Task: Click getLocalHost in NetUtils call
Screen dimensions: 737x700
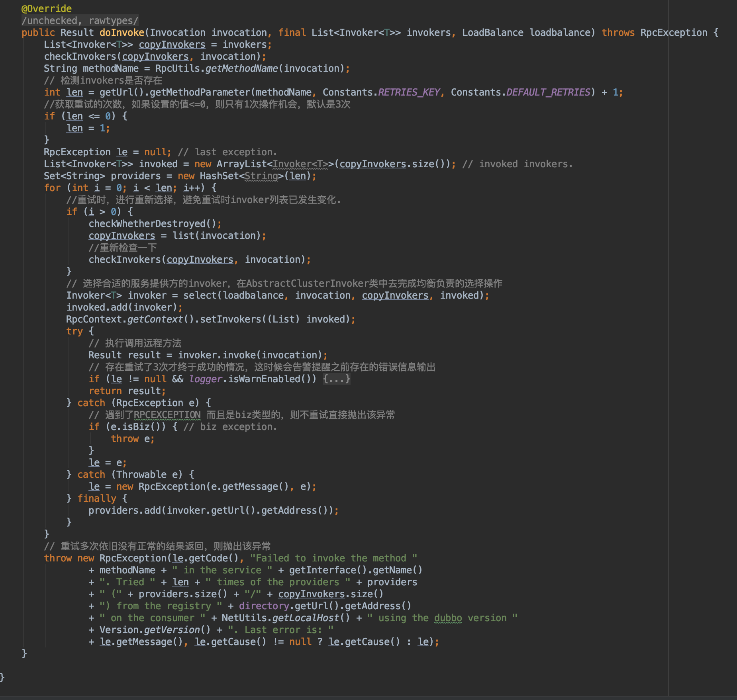Action: (x=306, y=618)
